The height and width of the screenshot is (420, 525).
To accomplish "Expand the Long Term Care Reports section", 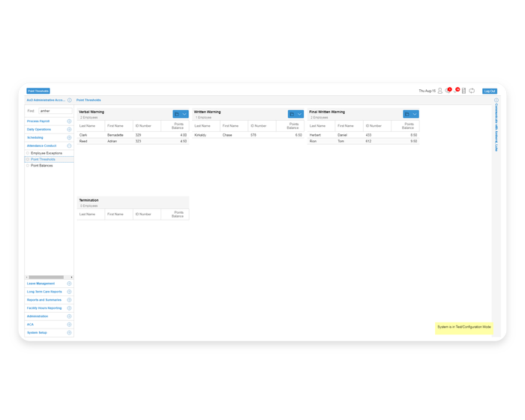I will point(69,292).
